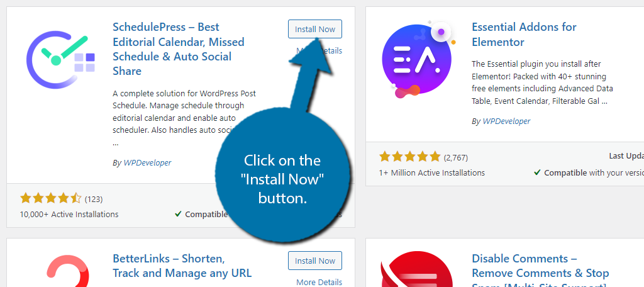This screenshot has height=287, width=644.
Task: Click the Essential Addons five-star rating
Action: pyautogui.click(x=410, y=157)
